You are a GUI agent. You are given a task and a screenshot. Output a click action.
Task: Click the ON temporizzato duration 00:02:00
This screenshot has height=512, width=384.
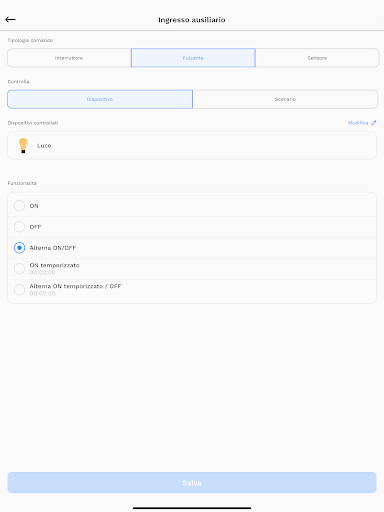tap(42, 272)
